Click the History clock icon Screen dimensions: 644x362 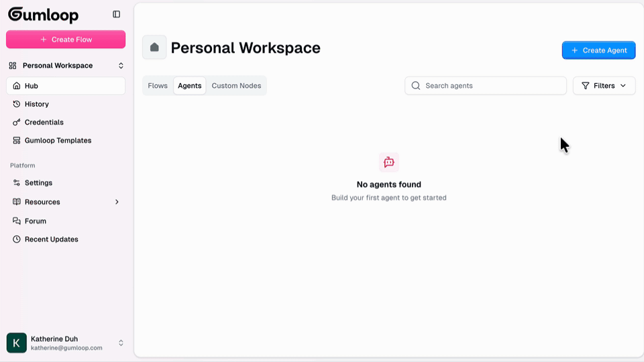[x=16, y=105]
